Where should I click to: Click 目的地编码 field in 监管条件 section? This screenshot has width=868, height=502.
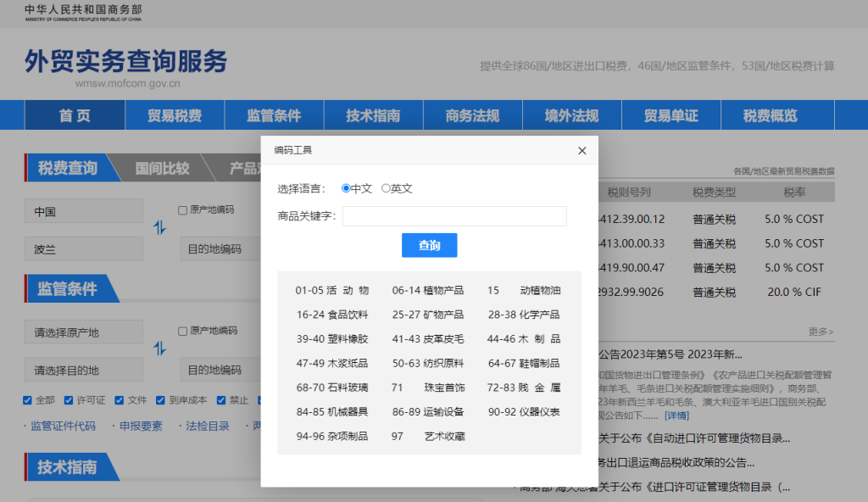(221, 370)
